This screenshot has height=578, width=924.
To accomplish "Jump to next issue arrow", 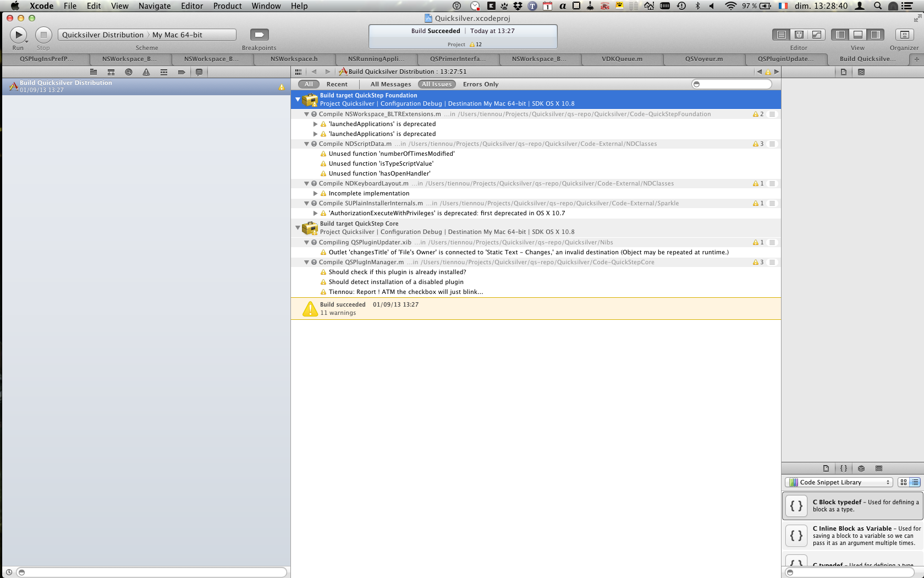I will tap(777, 72).
